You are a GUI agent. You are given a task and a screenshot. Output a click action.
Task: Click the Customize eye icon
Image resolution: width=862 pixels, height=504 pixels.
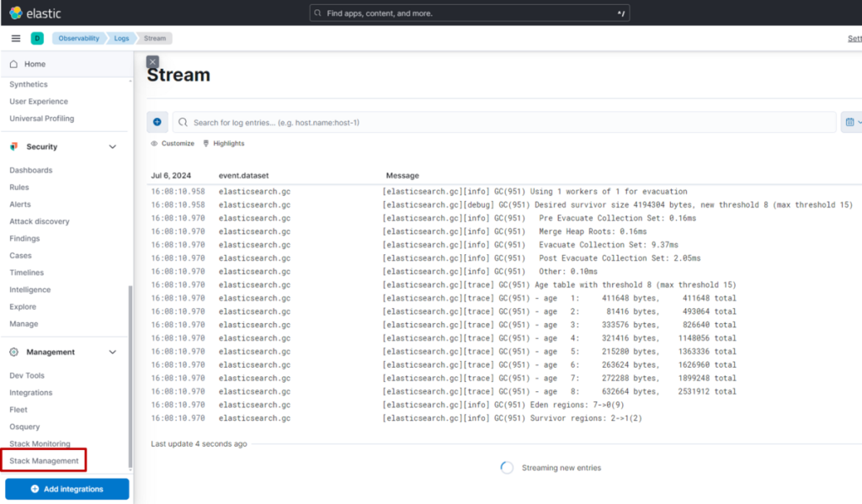click(x=154, y=144)
